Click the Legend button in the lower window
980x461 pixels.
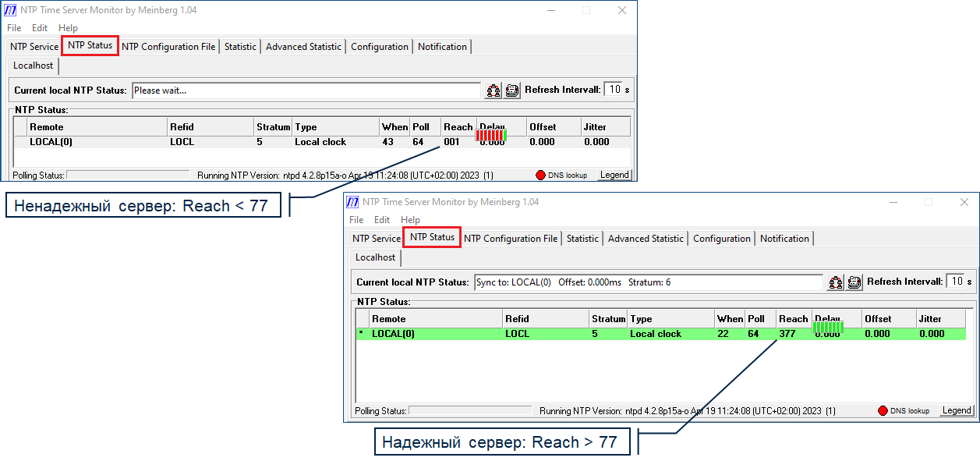pos(957,410)
